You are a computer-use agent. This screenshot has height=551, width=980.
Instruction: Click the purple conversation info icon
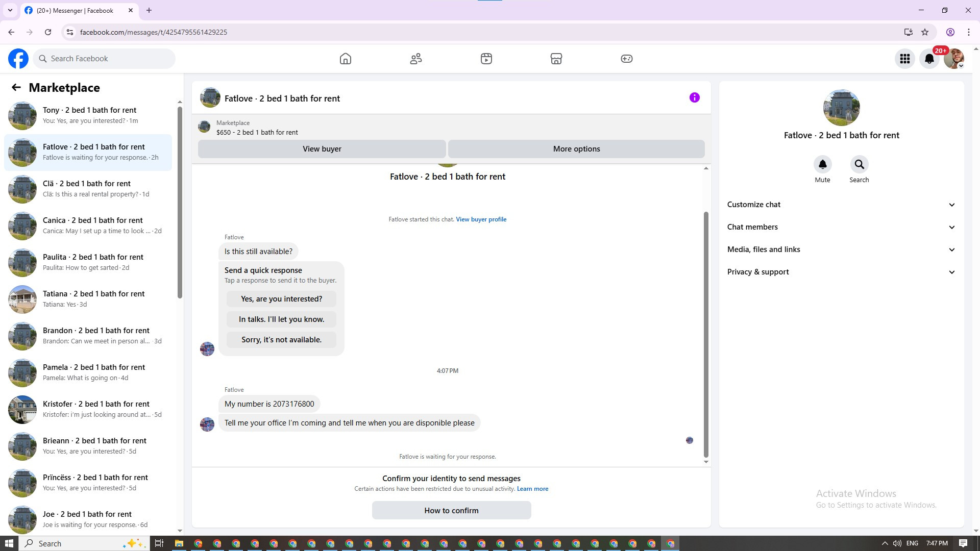click(694, 97)
